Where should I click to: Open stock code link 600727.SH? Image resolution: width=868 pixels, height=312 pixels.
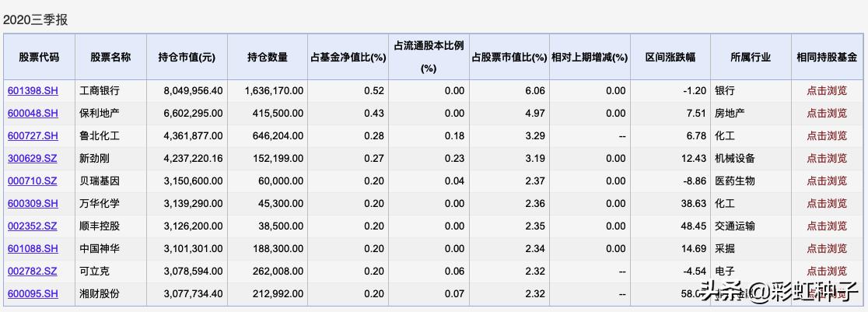point(33,136)
